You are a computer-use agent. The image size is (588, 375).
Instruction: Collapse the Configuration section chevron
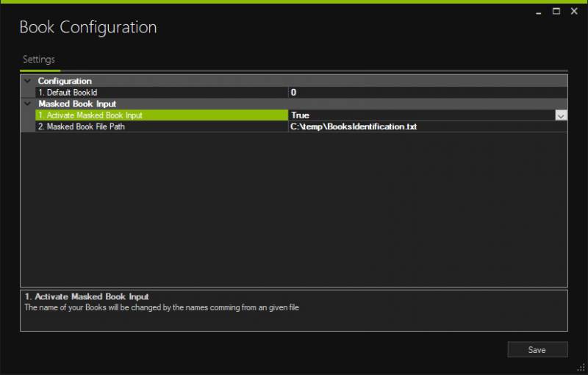click(x=27, y=81)
